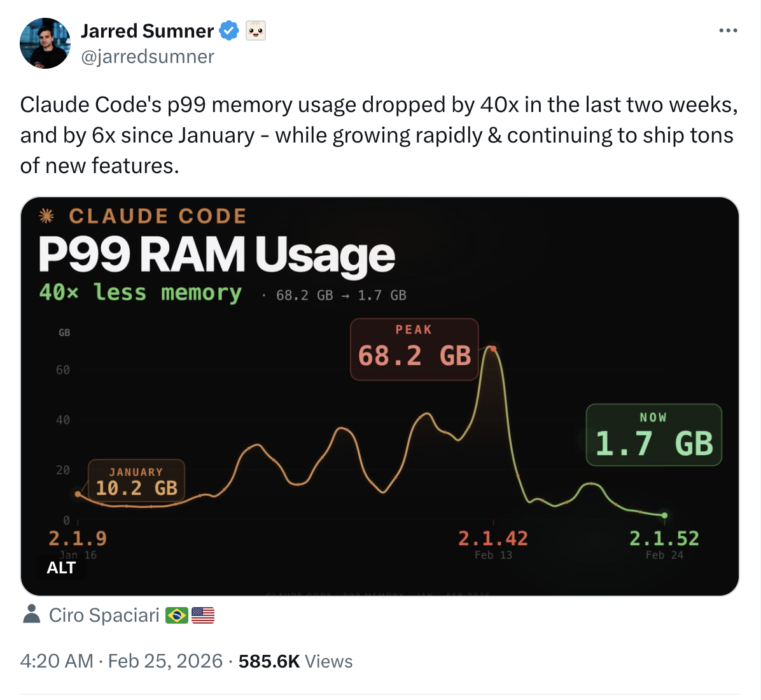Click the Brazil flag emoji
Viewport: 761px width, 700px height.
point(177,615)
